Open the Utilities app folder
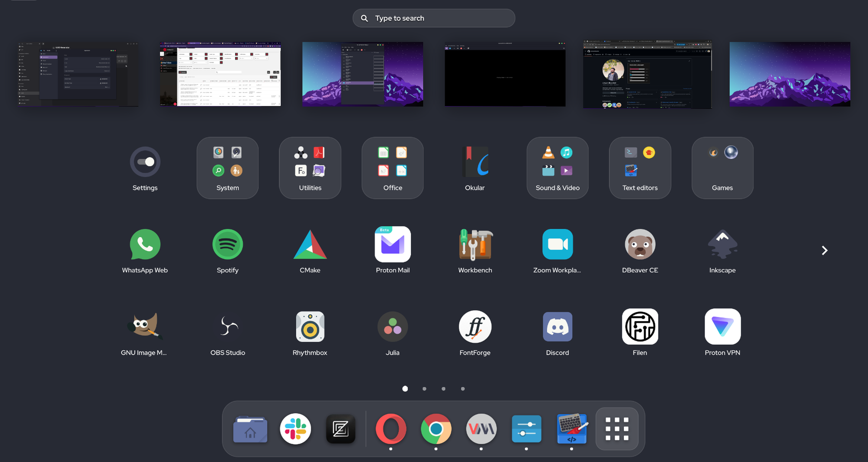Viewport: 868px width, 462px height. [310, 168]
